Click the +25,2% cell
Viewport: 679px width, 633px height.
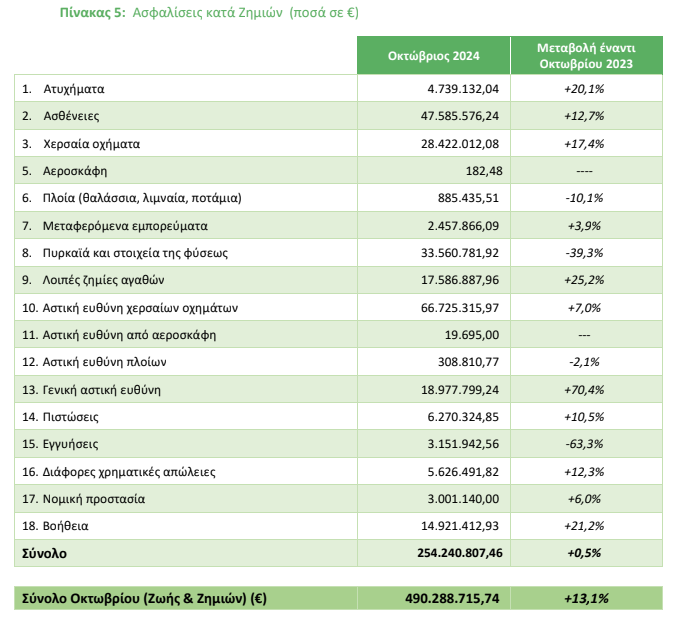(x=584, y=280)
